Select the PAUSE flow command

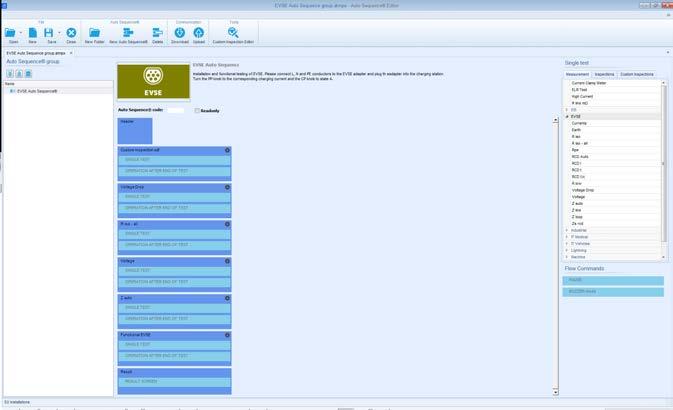click(x=613, y=280)
